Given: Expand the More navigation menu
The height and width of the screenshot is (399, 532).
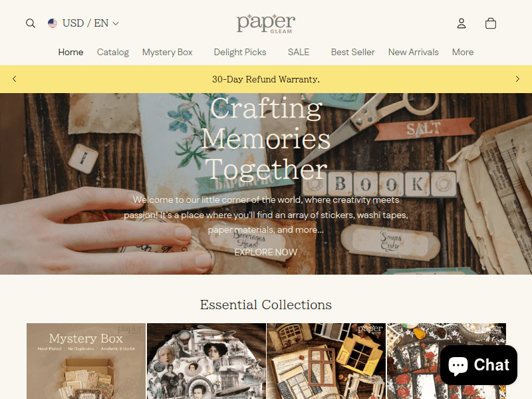Looking at the screenshot, I should [x=463, y=53].
